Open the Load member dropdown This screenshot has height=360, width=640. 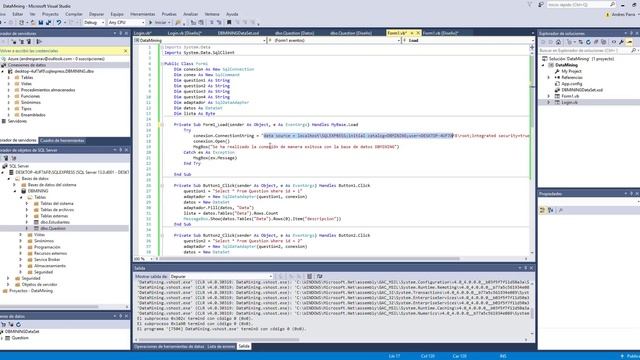467,40
